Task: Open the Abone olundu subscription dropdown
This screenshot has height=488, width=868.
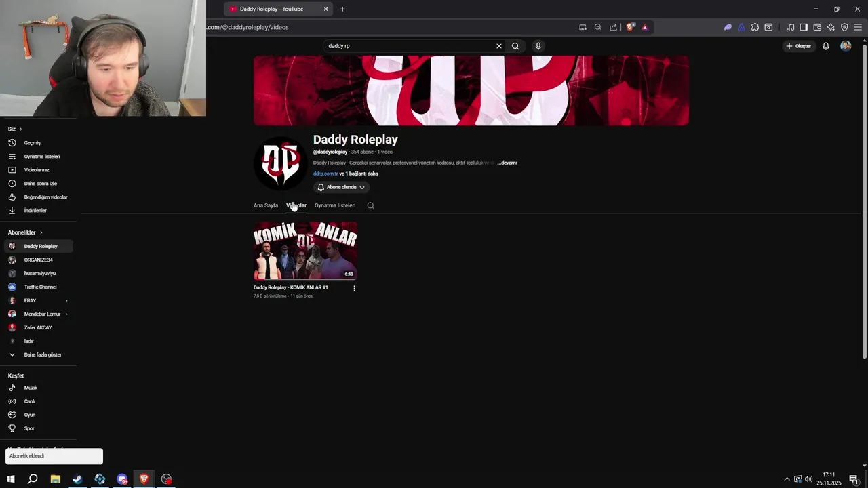Action: (341, 187)
